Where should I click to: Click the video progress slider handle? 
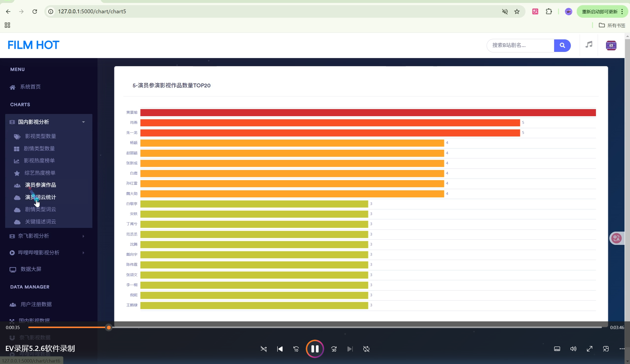coord(109,327)
